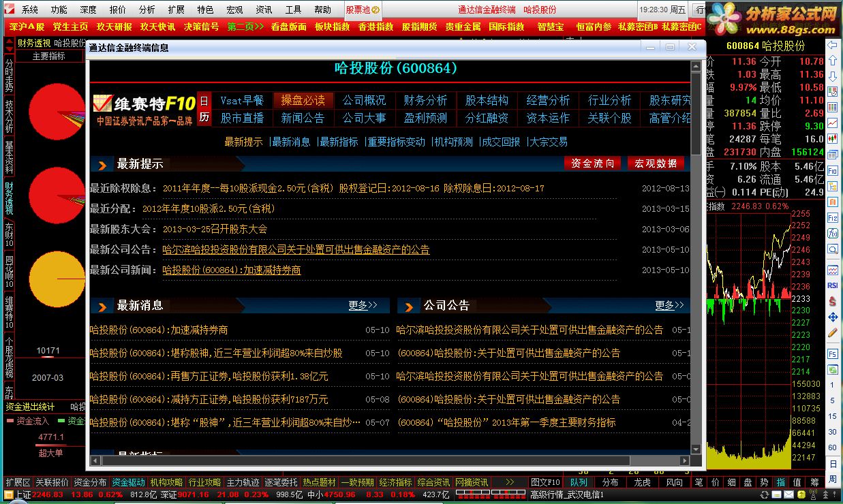
Task: Switch to the 关联个股 tab
Action: (x=610, y=118)
